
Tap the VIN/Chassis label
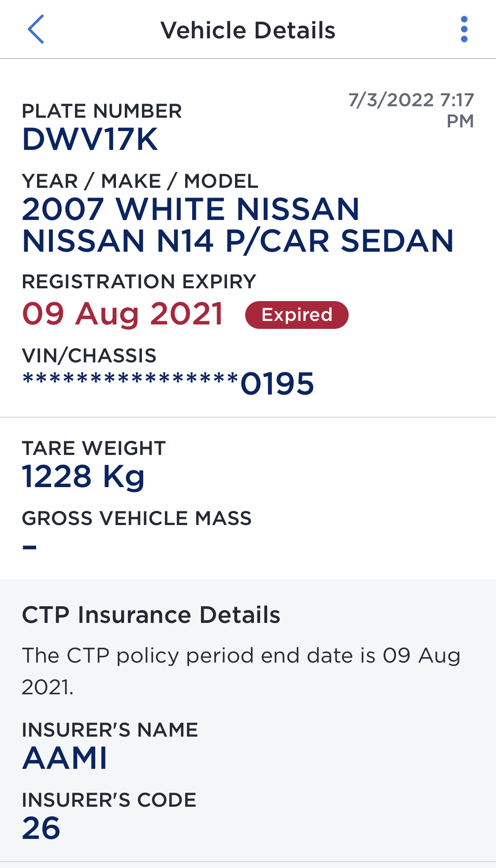tap(89, 355)
